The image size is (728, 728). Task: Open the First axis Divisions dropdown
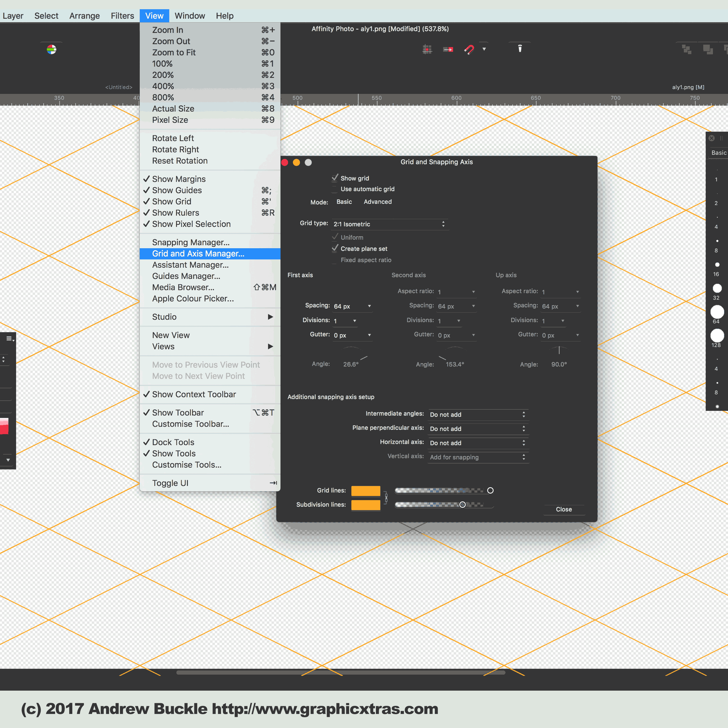click(x=345, y=321)
